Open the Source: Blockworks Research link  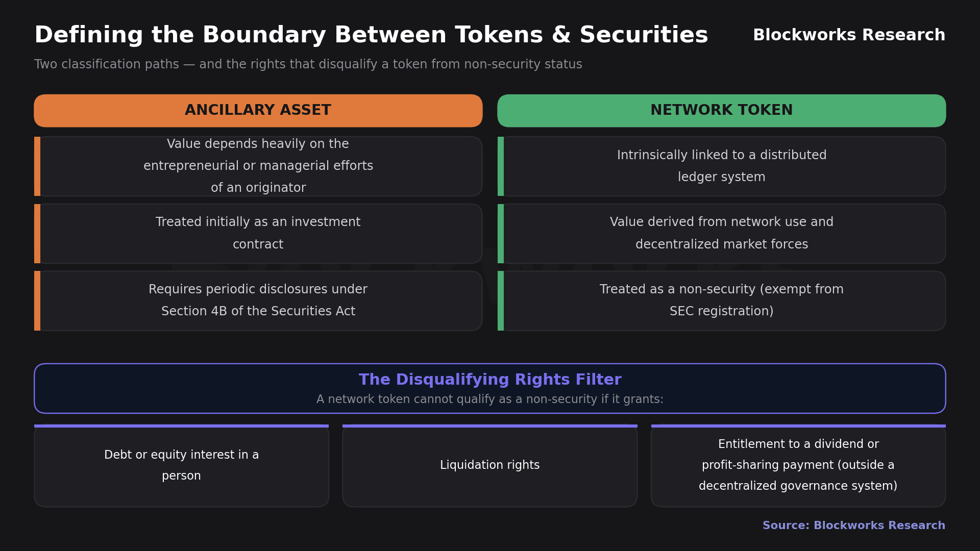853,525
